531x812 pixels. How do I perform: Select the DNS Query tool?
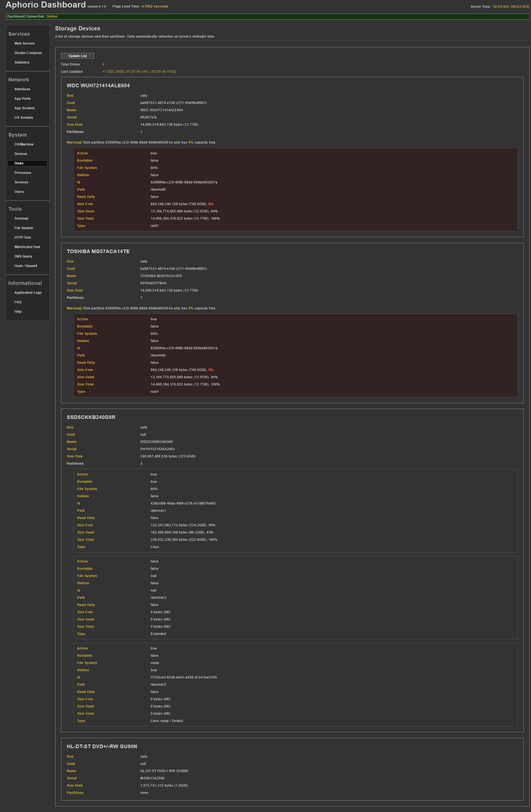[23, 256]
